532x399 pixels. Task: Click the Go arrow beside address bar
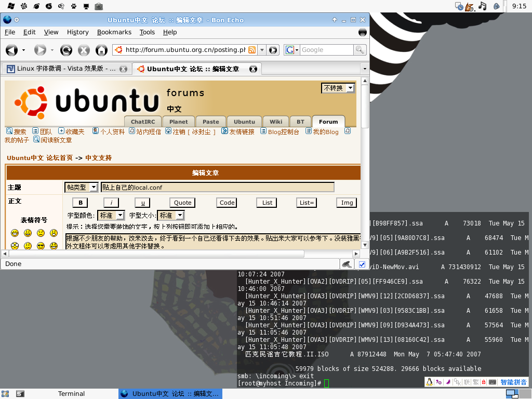[x=273, y=50]
